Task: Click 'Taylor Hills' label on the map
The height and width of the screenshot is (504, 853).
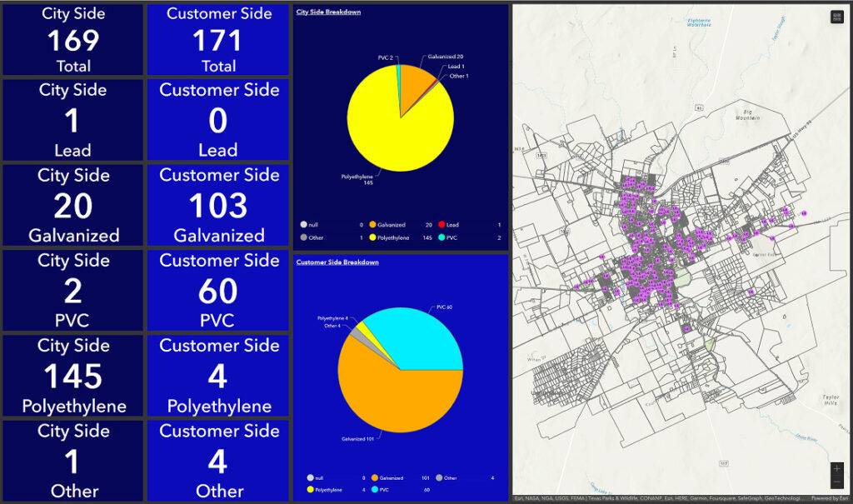Action: (831, 400)
